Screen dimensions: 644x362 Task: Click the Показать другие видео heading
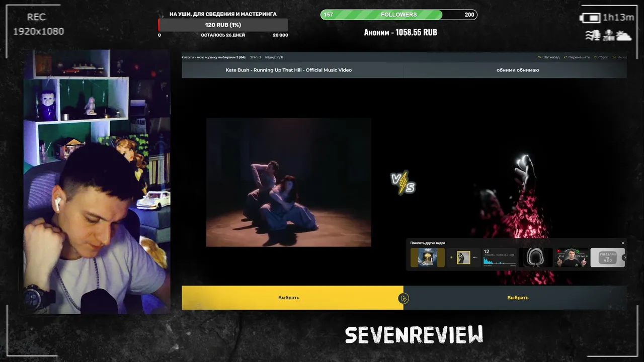tap(428, 243)
